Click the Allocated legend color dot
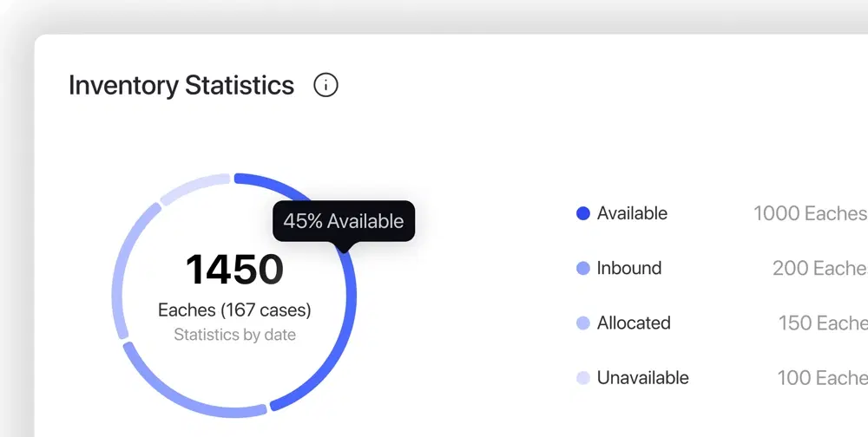The width and height of the screenshot is (868, 437). 583,323
